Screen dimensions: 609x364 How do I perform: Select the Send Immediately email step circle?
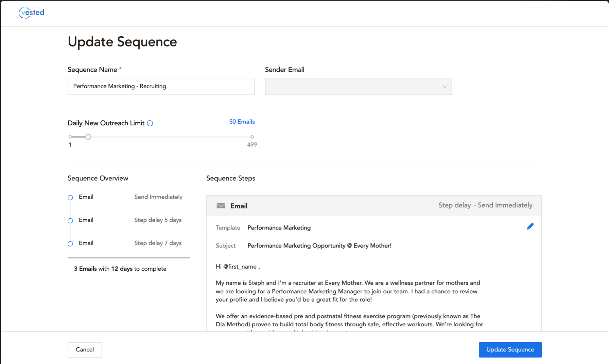[x=70, y=198]
